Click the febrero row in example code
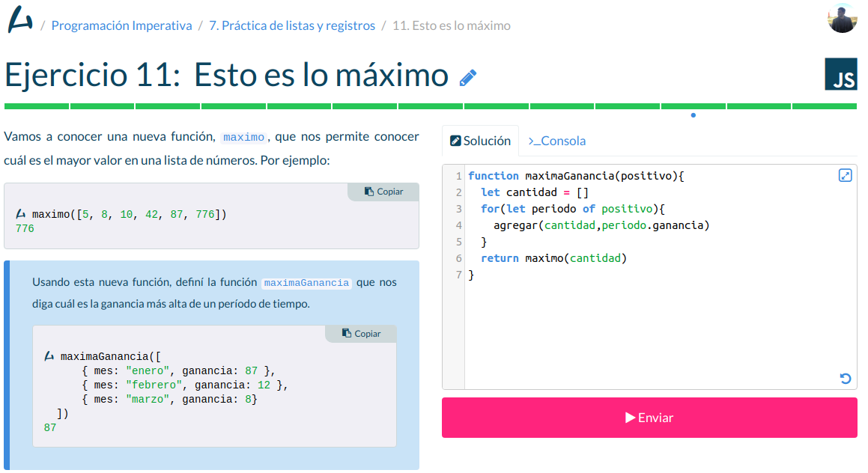 pyautogui.click(x=185, y=385)
